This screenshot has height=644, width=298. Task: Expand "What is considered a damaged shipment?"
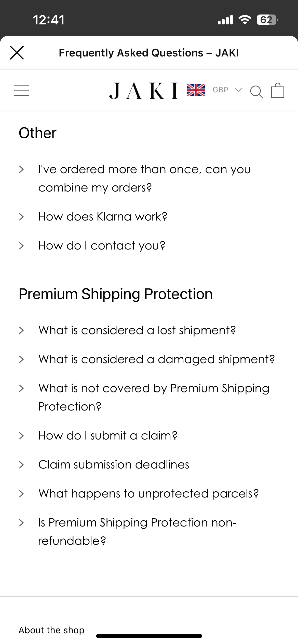point(156,359)
